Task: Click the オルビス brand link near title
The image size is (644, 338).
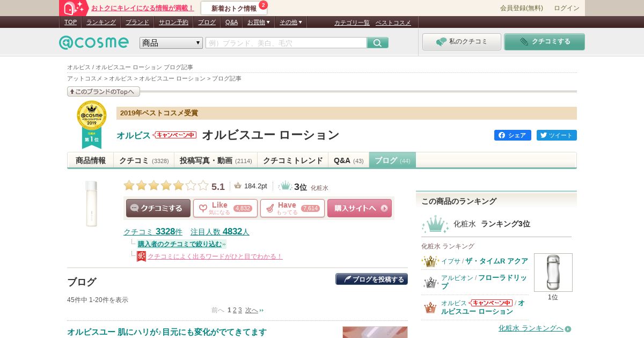Action: click(134, 135)
